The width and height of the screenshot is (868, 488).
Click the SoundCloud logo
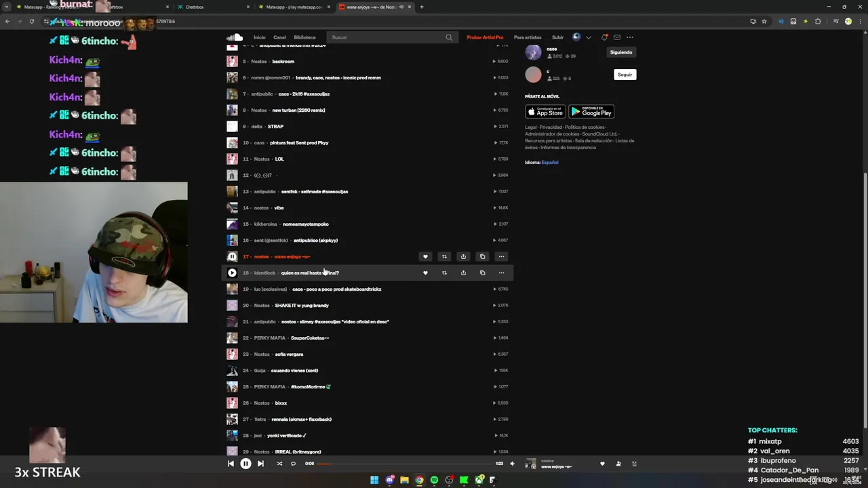235,37
